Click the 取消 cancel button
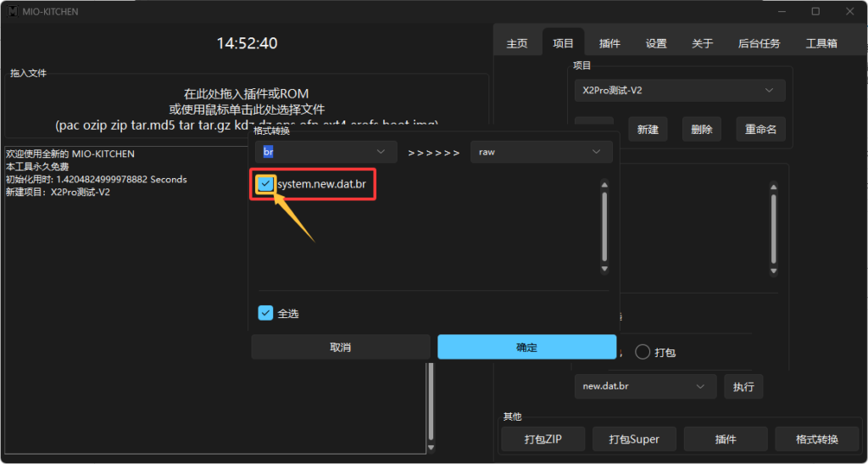 click(x=341, y=347)
